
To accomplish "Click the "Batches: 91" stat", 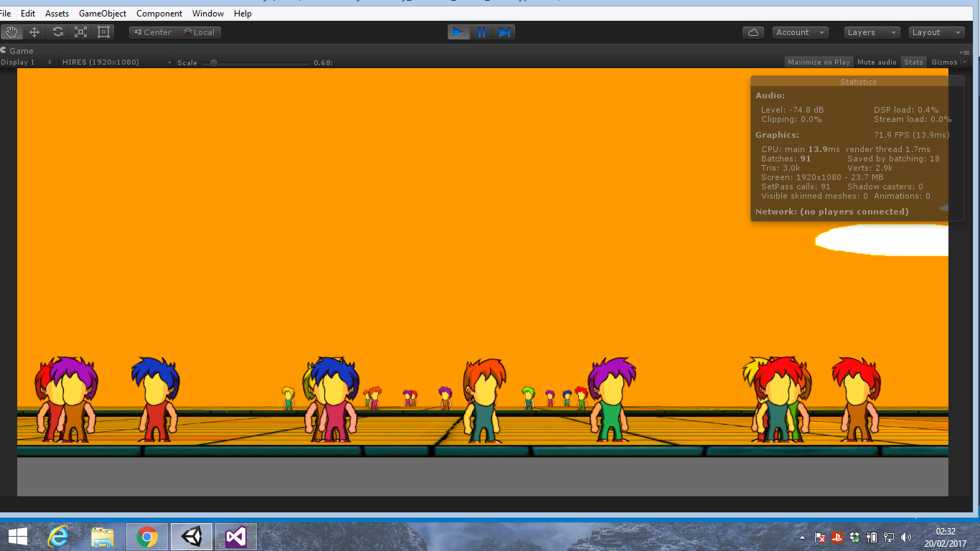I will pyautogui.click(x=786, y=159).
